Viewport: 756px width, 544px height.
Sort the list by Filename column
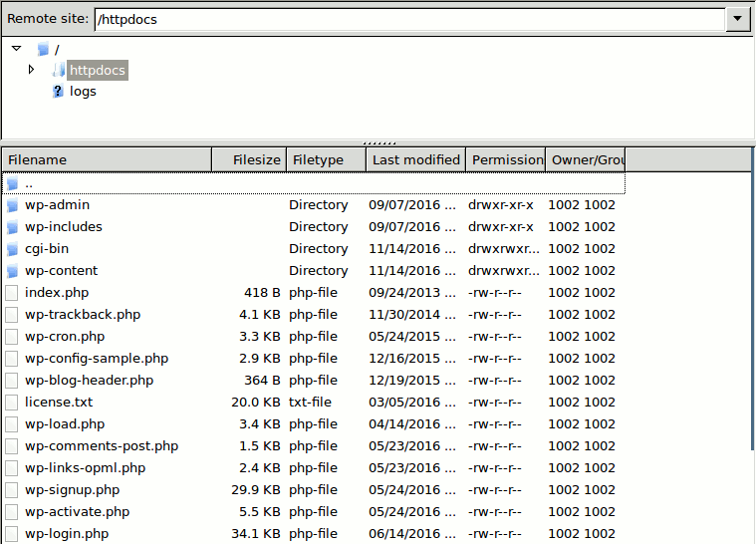pos(107,159)
